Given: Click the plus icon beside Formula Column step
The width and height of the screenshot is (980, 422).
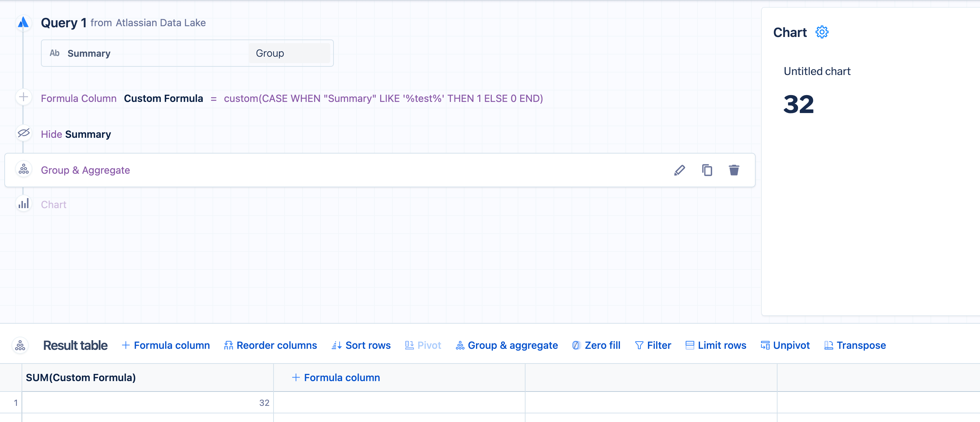Looking at the screenshot, I should [x=24, y=97].
